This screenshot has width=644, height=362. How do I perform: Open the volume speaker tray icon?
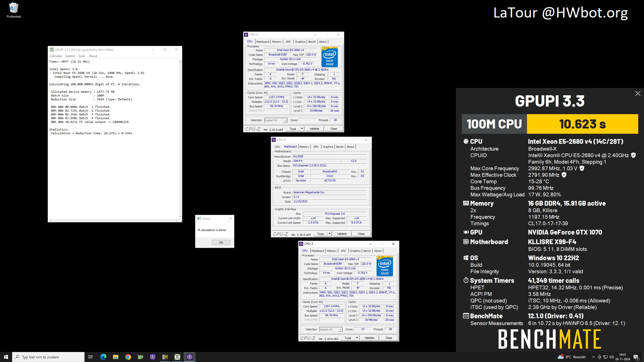[612, 357]
